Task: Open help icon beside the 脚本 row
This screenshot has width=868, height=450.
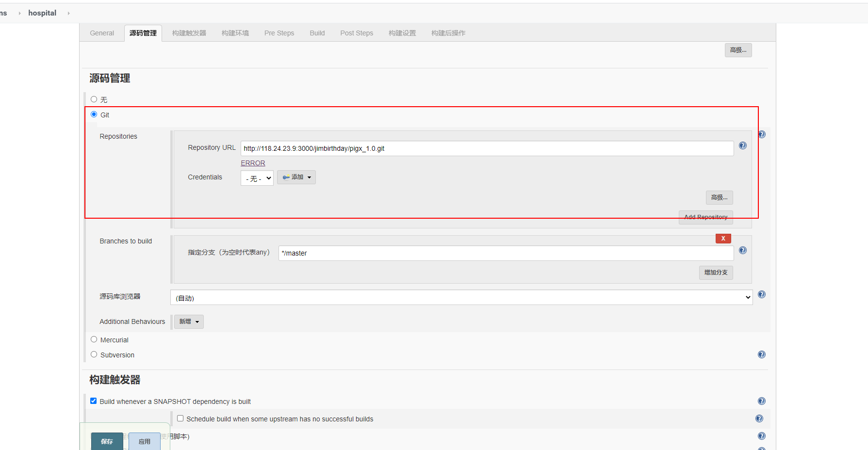Action: pos(762,436)
